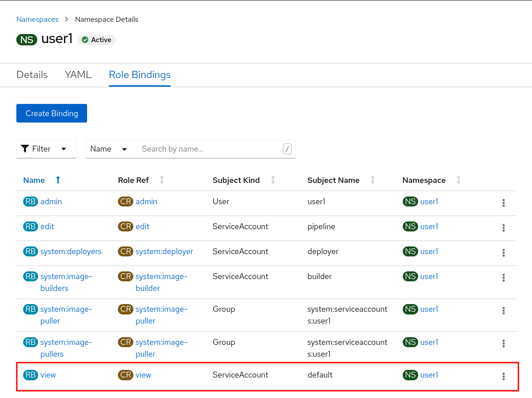532x398 pixels.
Task: Click the NS icon in the admin row's Namespace column
Action: point(410,201)
